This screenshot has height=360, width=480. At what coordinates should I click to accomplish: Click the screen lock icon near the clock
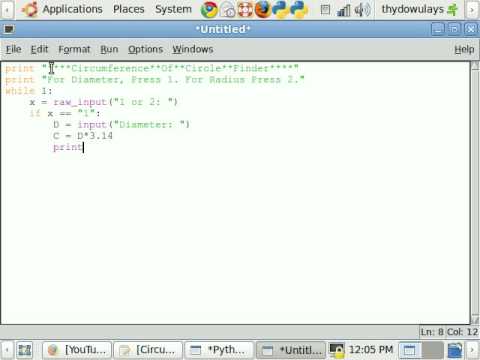point(336,350)
